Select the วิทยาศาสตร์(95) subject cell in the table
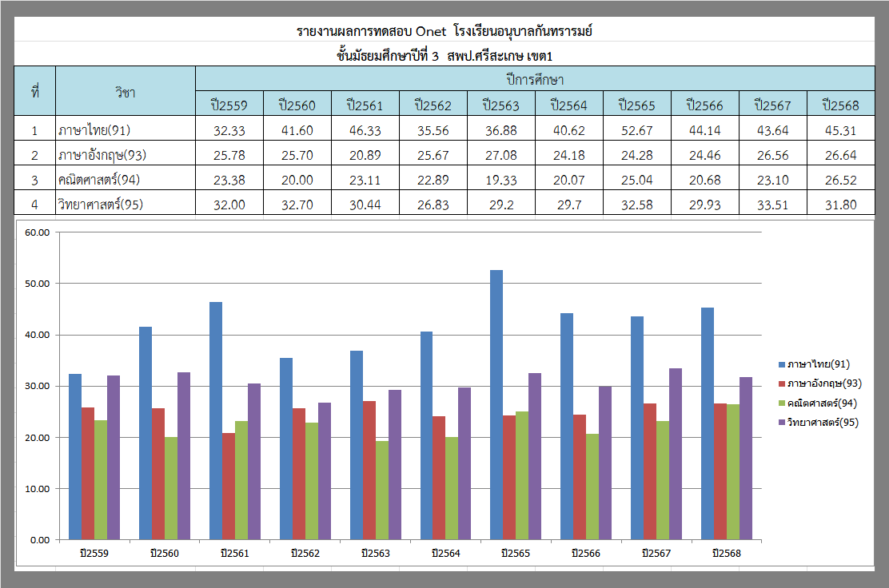This screenshot has height=588, width=889. coord(126,205)
